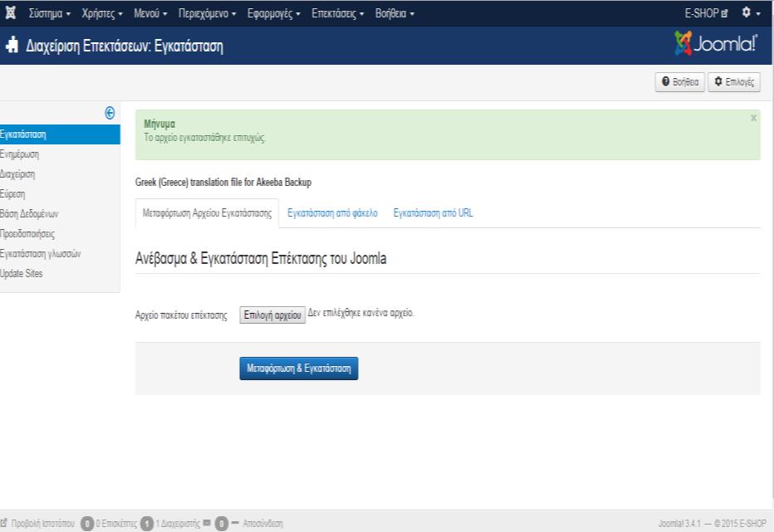Open the Μενού dropdown menu
The height and width of the screenshot is (532, 774).
click(x=150, y=13)
